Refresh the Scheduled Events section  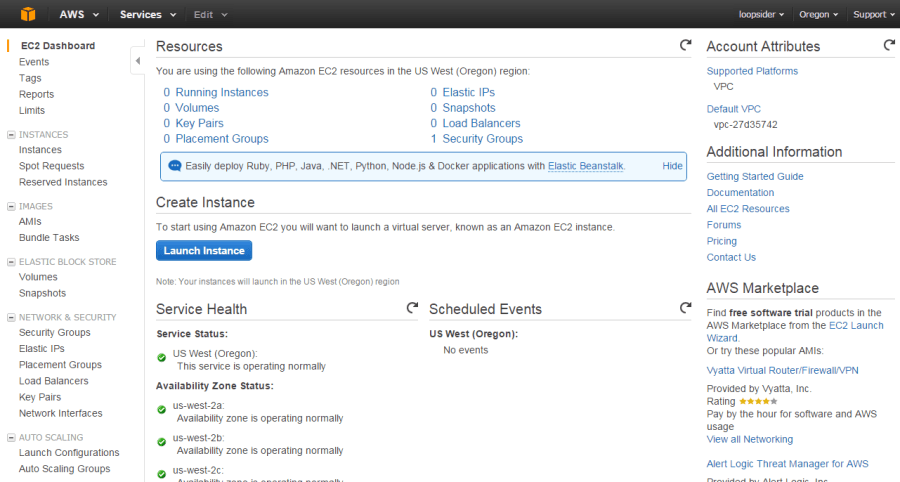(685, 308)
